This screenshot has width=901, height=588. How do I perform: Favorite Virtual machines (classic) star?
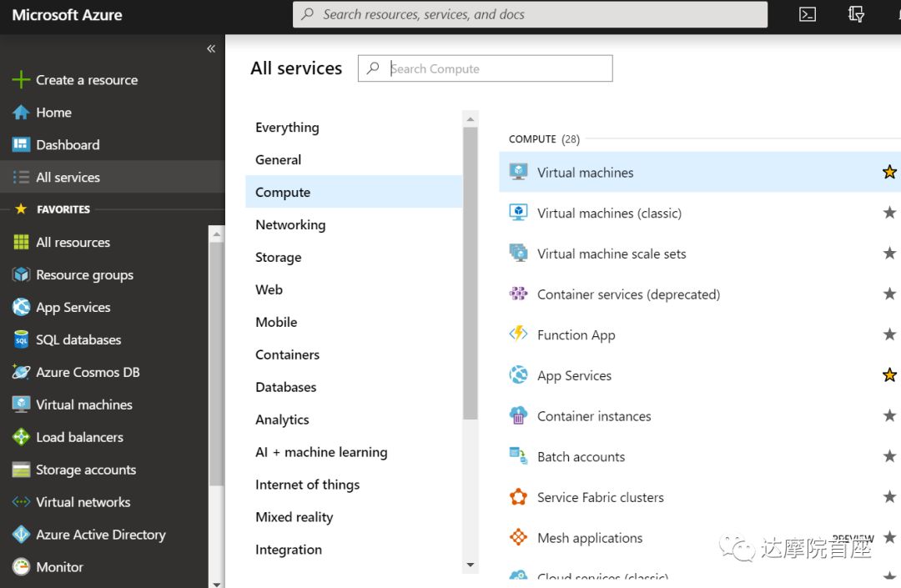pos(889,213)
